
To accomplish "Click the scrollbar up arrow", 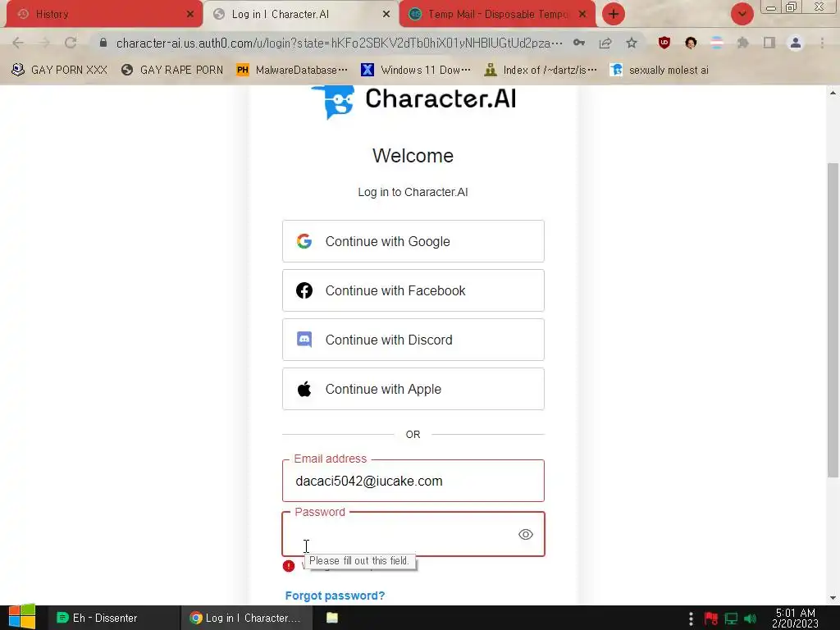I will tap(833, 93).
